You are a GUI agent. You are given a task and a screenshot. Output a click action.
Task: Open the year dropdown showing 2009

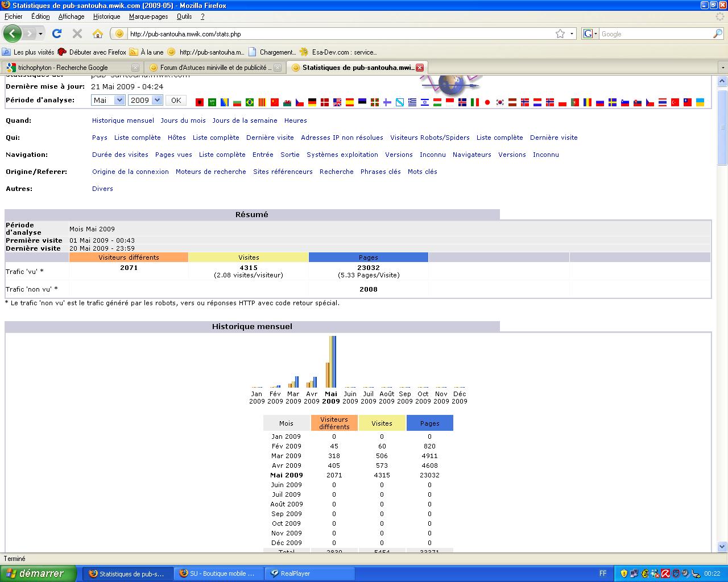coord(145,100)
